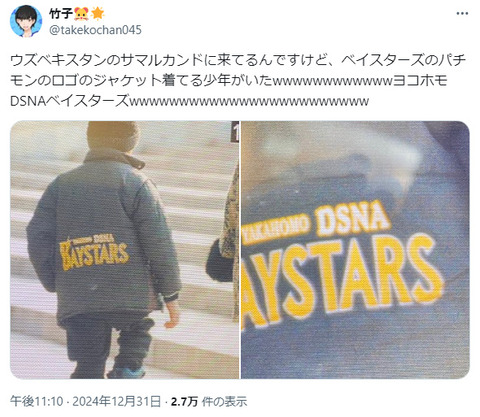The image size is (480, 417).
Task: Click the yellow BAYSTARS logo on the boy's jacket
Action: [94, 251]
